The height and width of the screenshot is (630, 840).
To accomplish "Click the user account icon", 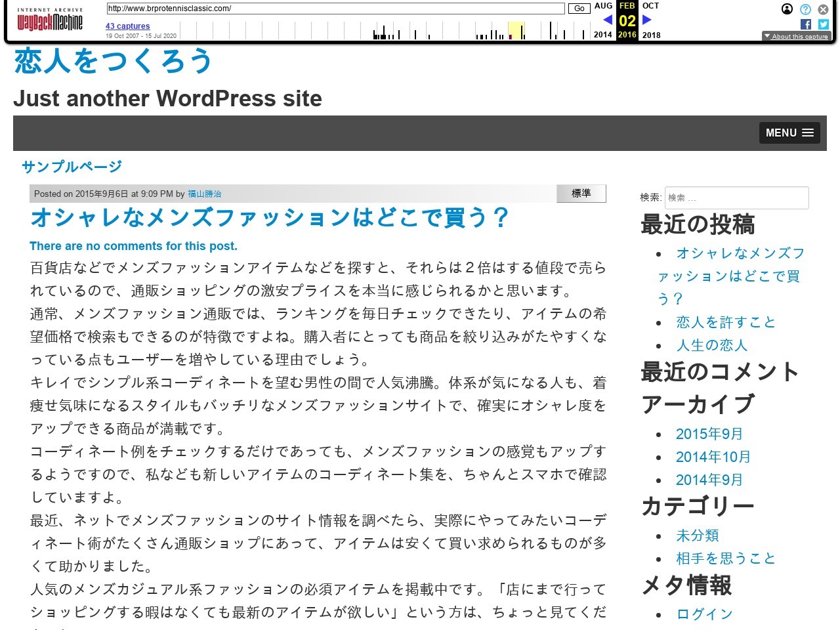I will 787,9.
